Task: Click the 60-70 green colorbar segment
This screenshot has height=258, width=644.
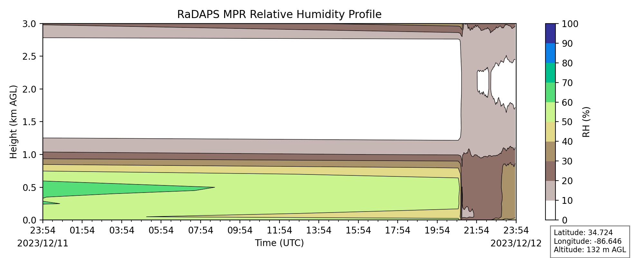Action: coord(551,92)
